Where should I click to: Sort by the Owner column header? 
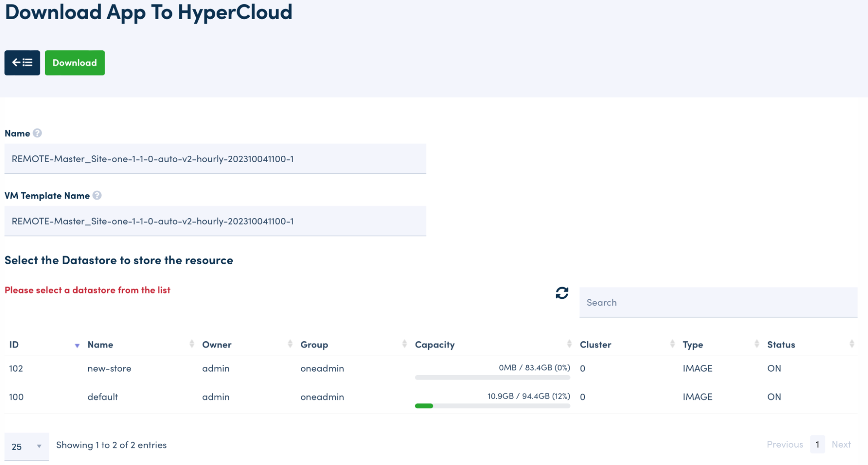tap(217, 345)
